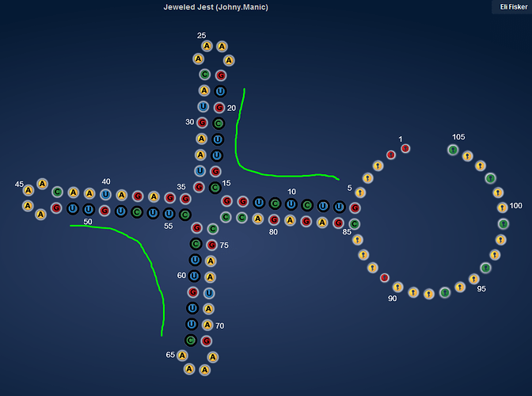Select the guanine base at position 80

tap(274, 219)
